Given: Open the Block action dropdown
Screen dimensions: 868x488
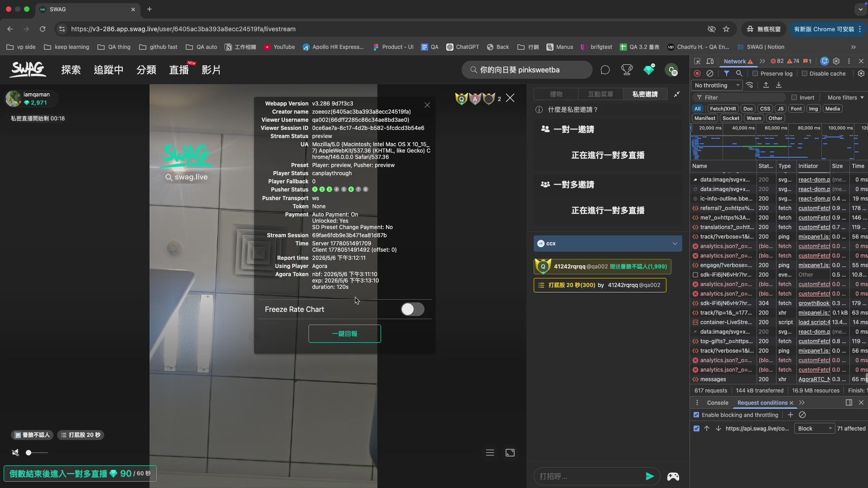Looking at the screenshot, I should [x=815, y=428].
